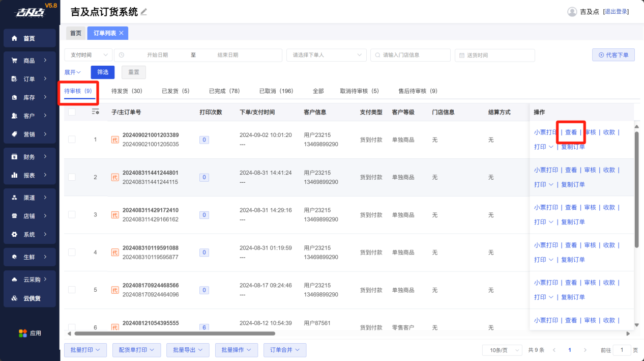Screen dimensions: 644x361
Task: Toggle the select-all checkbox in table header
Action: (x=72, y=112)
